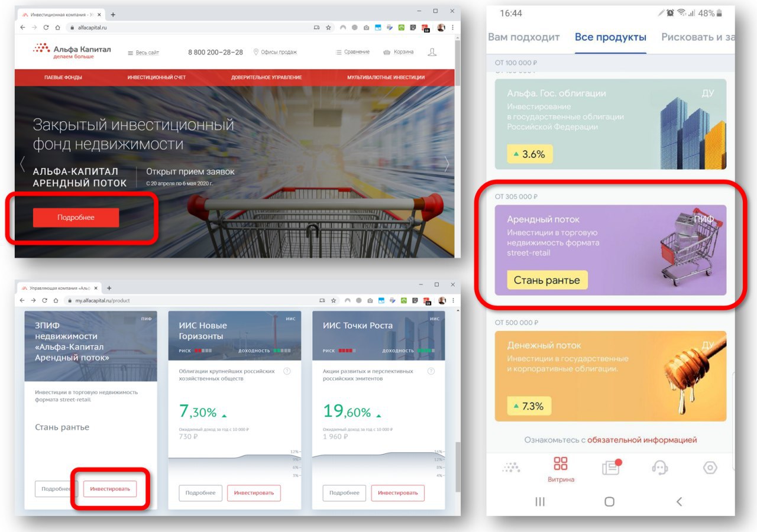Reload the alfacapital.ru page
The image size is (757, 532).
pyautogui.click(x=46, y=27)
